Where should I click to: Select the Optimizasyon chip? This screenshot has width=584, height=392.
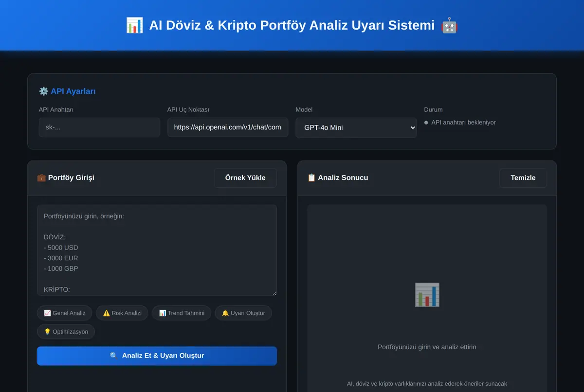[66, 332]
